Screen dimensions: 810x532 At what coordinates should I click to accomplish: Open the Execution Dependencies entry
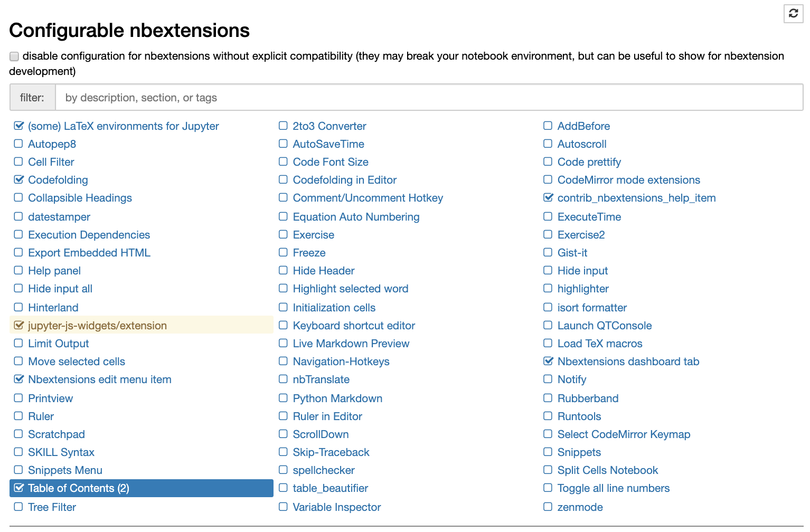(x=89, y=235)
